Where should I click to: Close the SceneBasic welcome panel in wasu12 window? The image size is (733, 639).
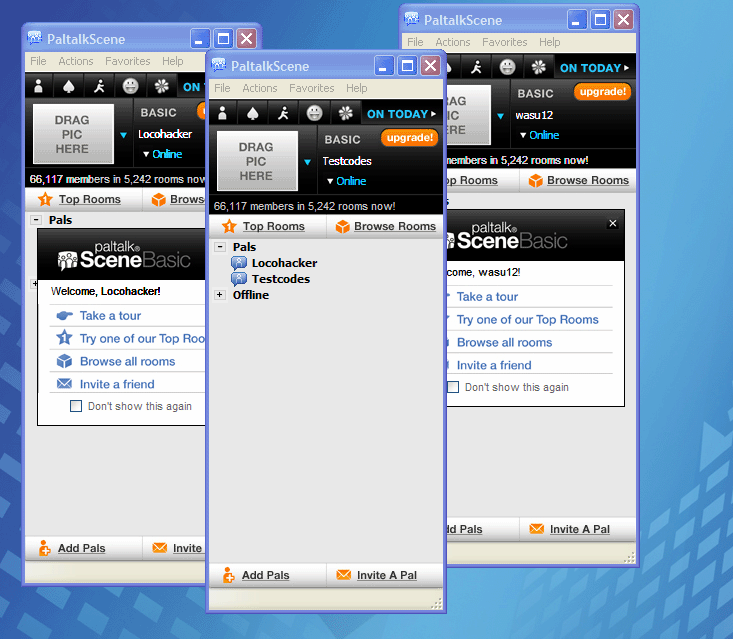click(613, 223)
